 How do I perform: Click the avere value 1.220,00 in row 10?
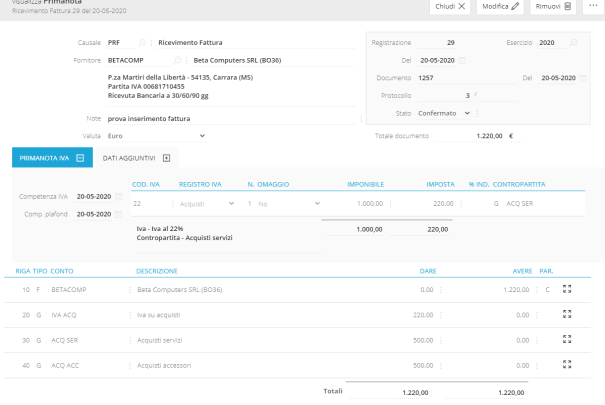(516, 290)
